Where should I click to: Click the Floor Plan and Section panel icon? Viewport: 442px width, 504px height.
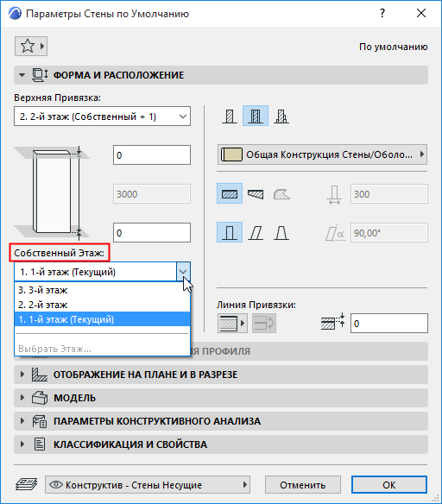click(x=40, y=375)
